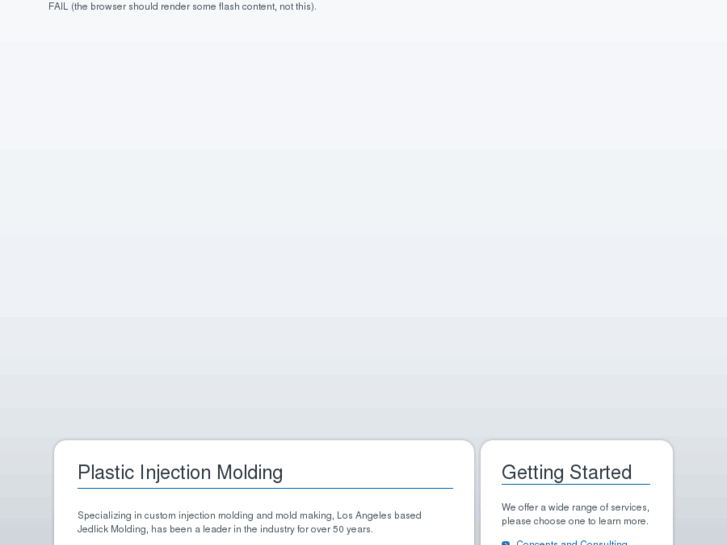The image size is (727, 545).
Task: Click the empty flash content area
Action: [363, 220]
